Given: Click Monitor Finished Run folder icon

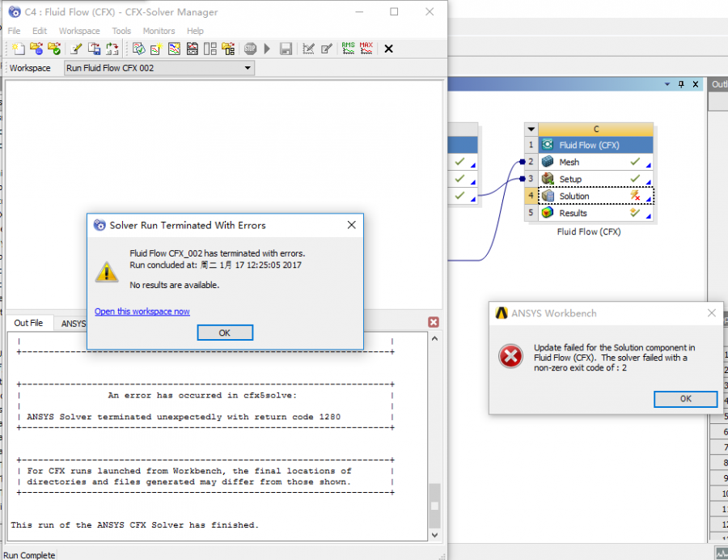Looking at the screenshot, I should coord(54,49).
